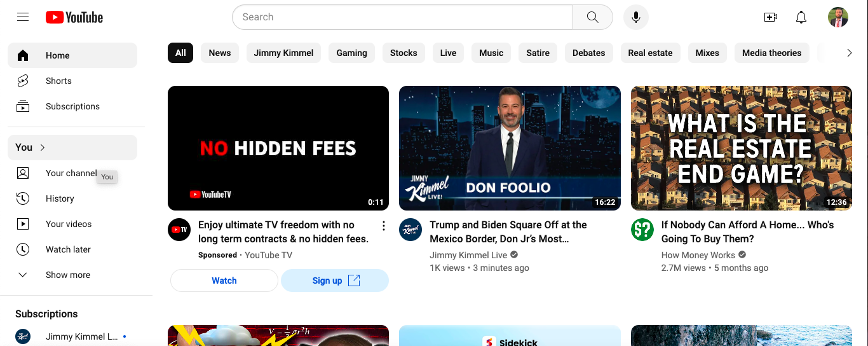Select the Music filter chip
This screenshot has width=868, height=346.
[x=491, y=53]
